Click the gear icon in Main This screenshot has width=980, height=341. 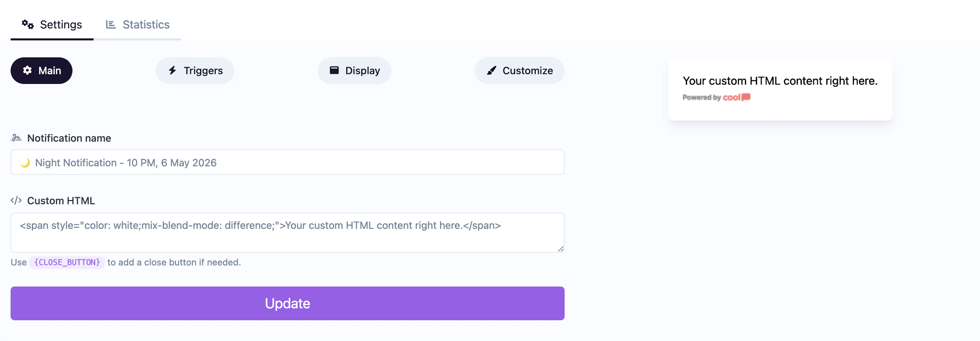pos(27,70)
